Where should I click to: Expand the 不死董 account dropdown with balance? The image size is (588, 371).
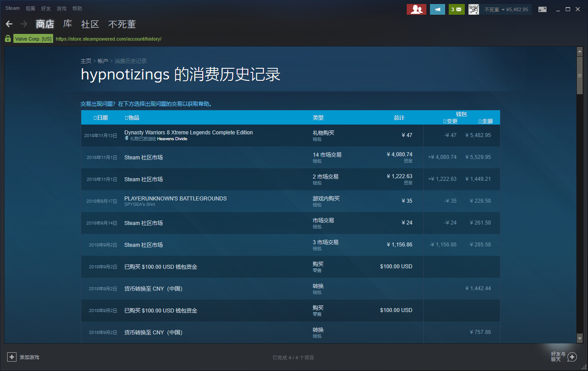[x=506, y=9]
